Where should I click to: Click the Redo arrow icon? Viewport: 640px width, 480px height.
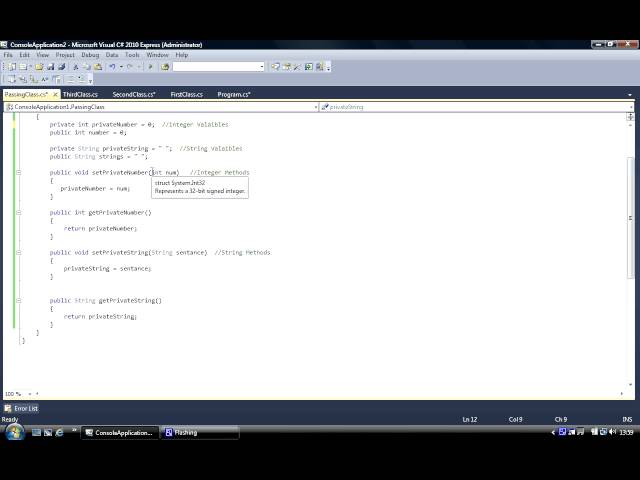tap(130, 67)
